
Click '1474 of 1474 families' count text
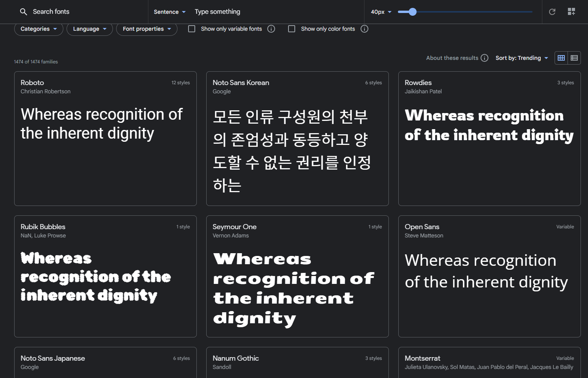(x=36, y=62)
